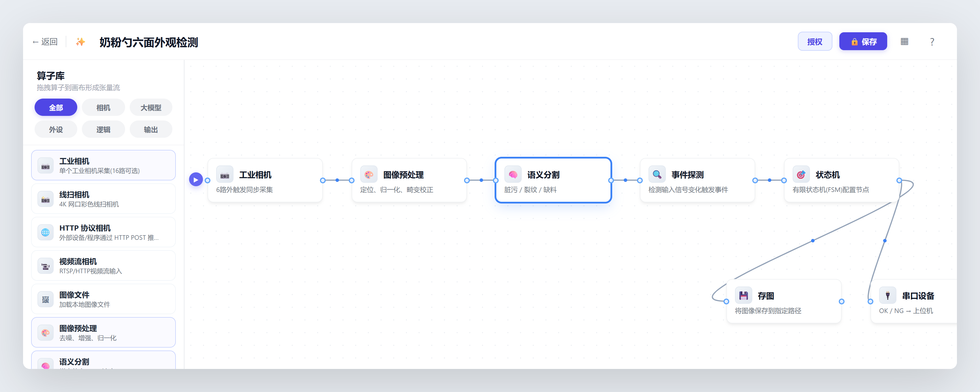Click target icon on 状态机 node
The width and height of the screenshot is (980, 392).
(801, 175)
